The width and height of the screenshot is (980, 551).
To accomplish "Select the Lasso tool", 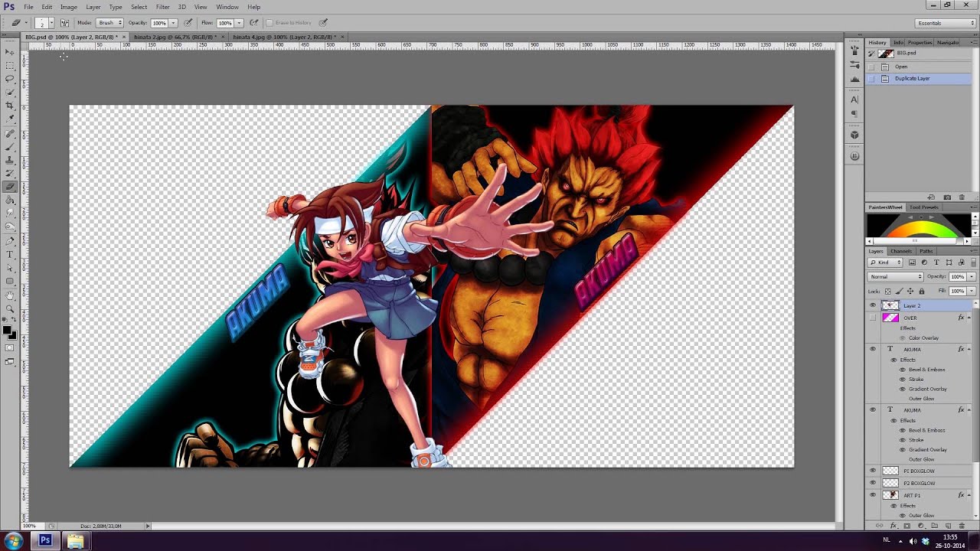I will pos(10,79).
